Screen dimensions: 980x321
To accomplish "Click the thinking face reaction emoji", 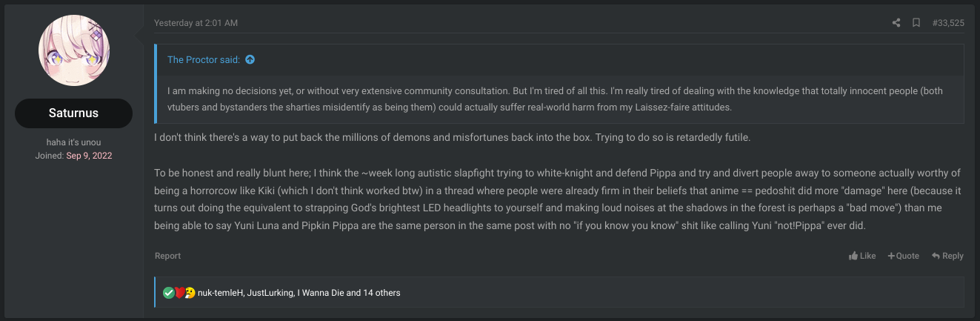I will (x=190, y=293).
